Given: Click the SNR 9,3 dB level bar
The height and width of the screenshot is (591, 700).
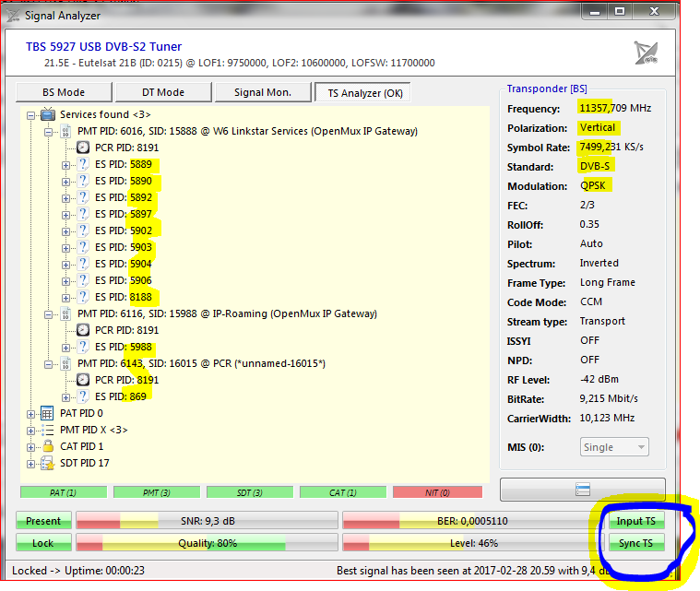Looking at the screenshot, I should pos(205,522).
